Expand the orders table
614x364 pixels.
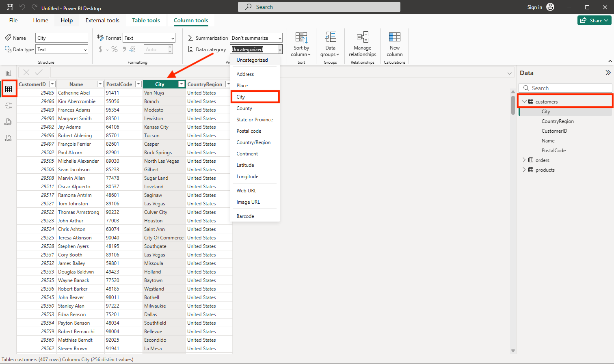524,160
